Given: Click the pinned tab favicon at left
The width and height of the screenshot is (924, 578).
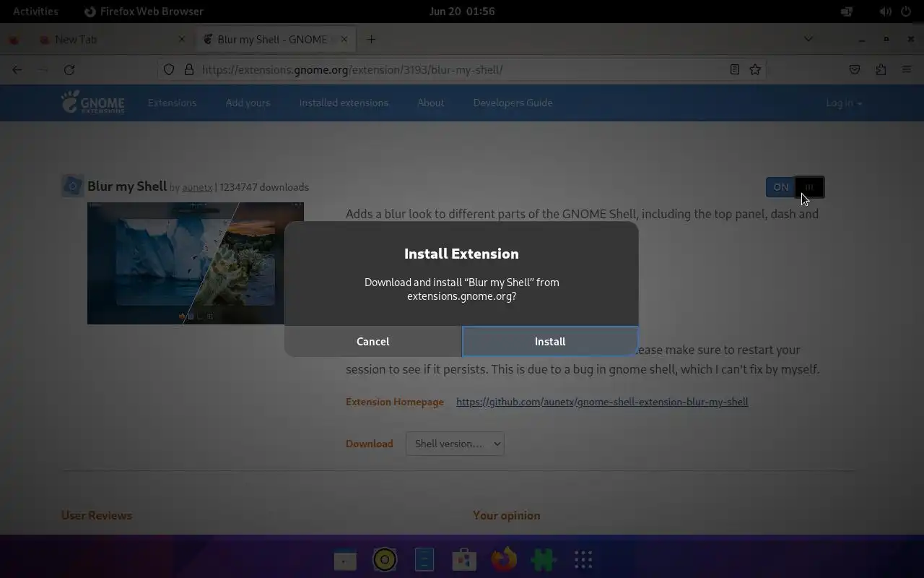Looking at the screenshot, I should click(13, 40).
